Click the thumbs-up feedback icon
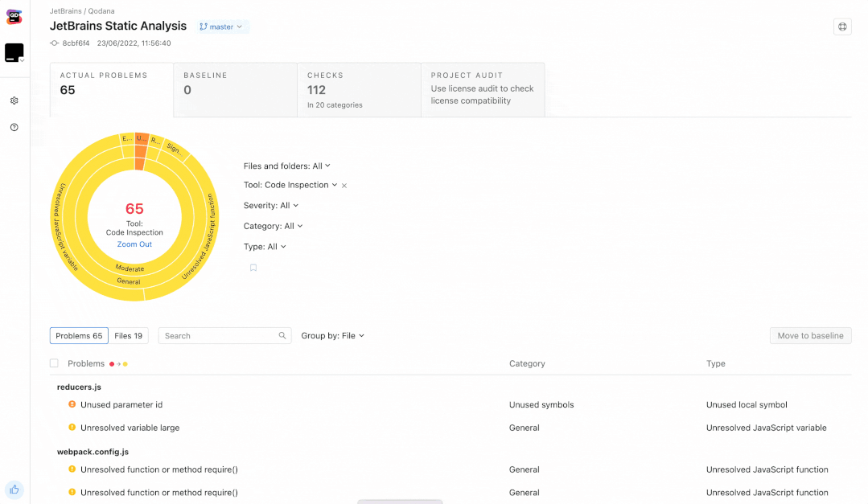868x504 pixels. tap(14, 490)
